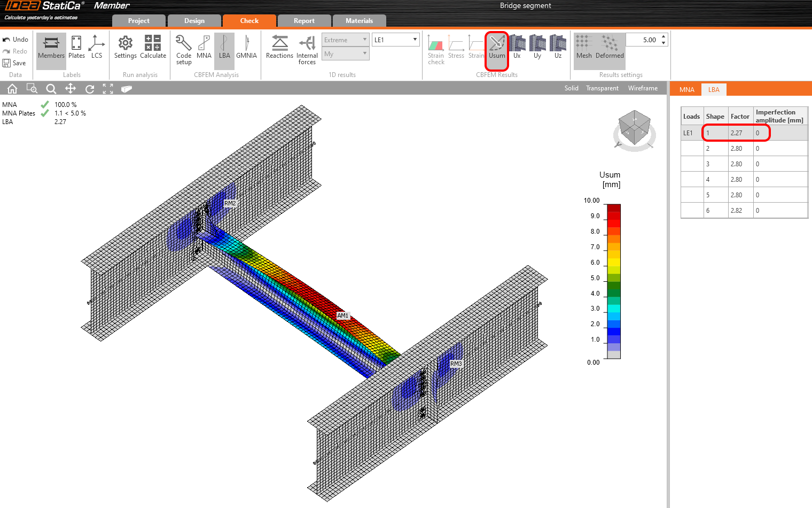Toggle Members labels visibility
This screenshot has height=508, width=812.
(51, 47)
